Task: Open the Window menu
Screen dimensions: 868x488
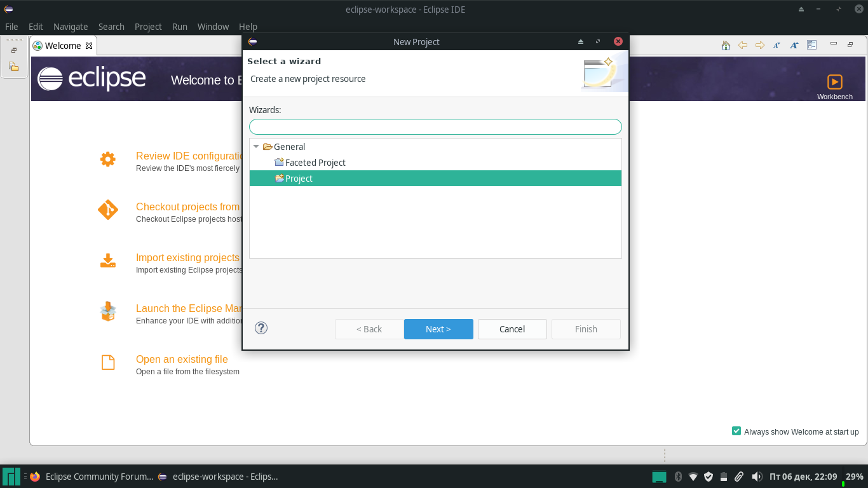Action: (x=213, y=27)
